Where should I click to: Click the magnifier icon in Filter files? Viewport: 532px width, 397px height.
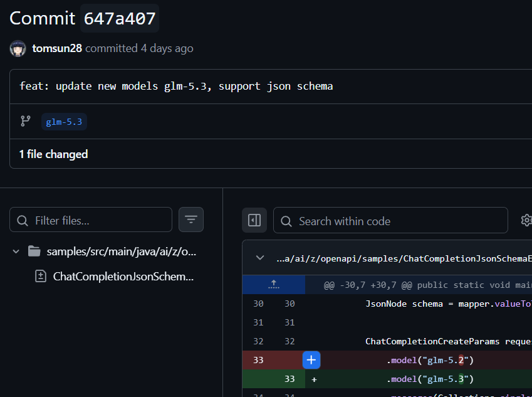pyautogui.click(x=23, y=221)
